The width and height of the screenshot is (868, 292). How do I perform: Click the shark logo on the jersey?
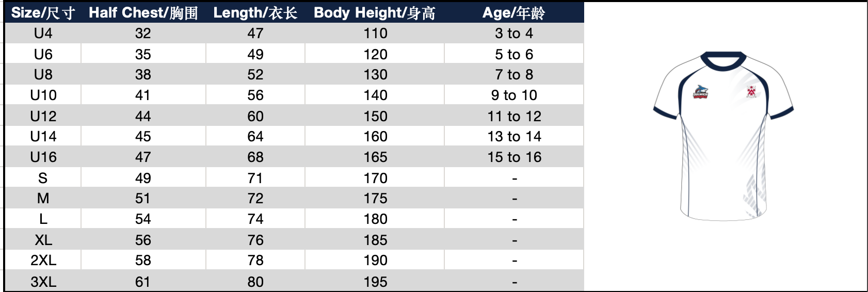pyautogui.click(x=700, y=92)
